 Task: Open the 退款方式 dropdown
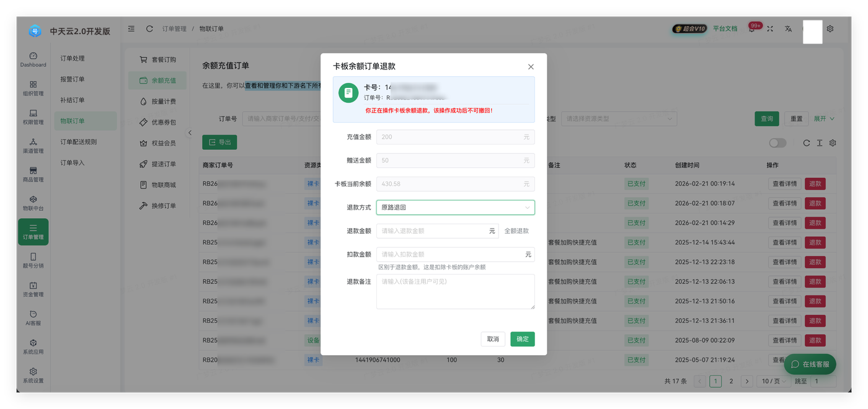point(456,208)
